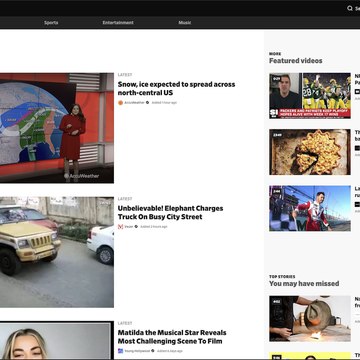Open the pie featured video thumbnail

click(x=310, y=152)
